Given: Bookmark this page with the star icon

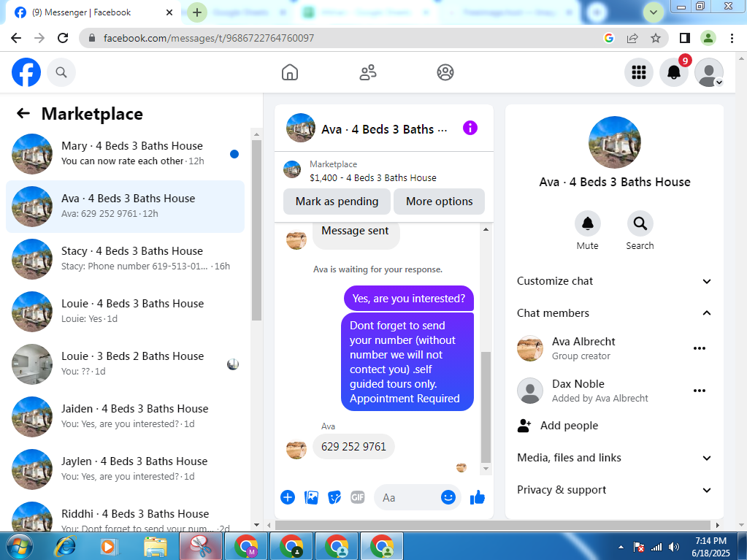Looking at the screenshot, I should tap(656, 38).
